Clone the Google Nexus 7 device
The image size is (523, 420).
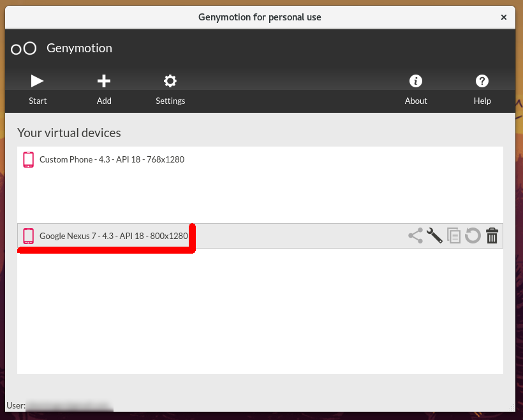coord(453,236)
